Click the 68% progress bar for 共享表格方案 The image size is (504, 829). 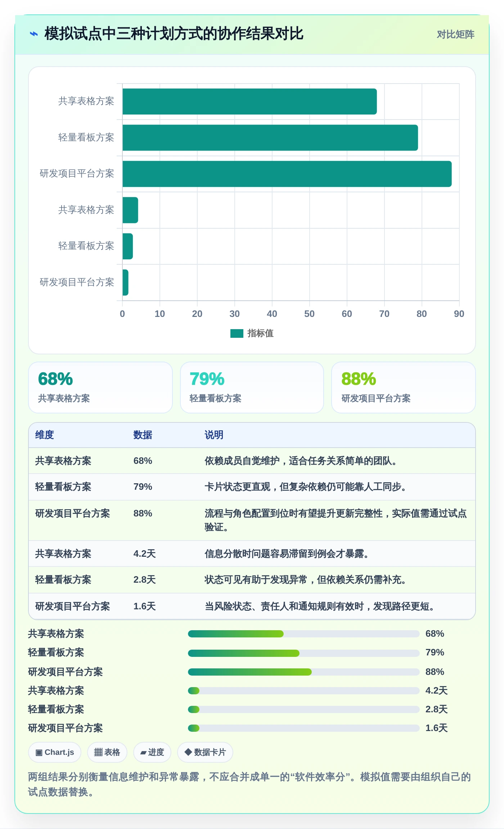303,634
